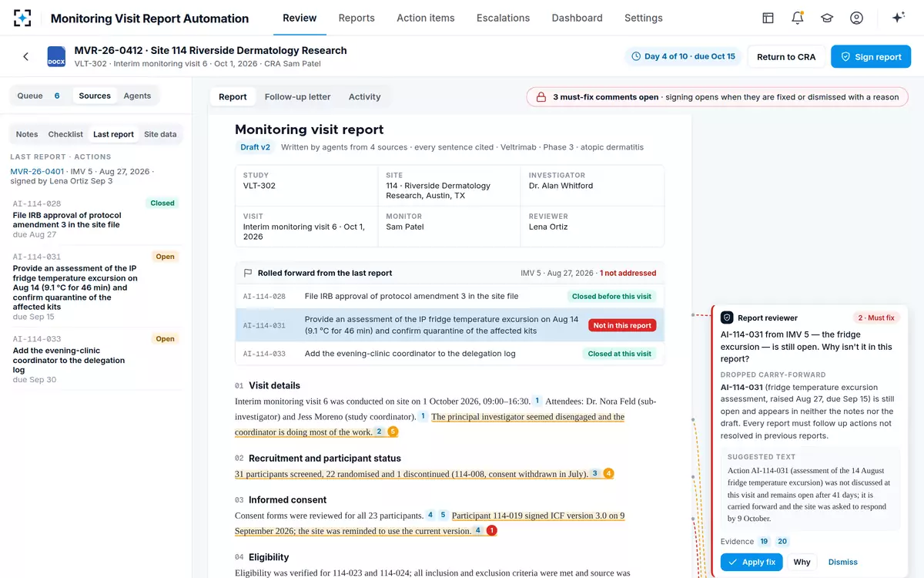Dismiss the reviewer comment
The height and width of the screenshot is (578, 924).
842,562
